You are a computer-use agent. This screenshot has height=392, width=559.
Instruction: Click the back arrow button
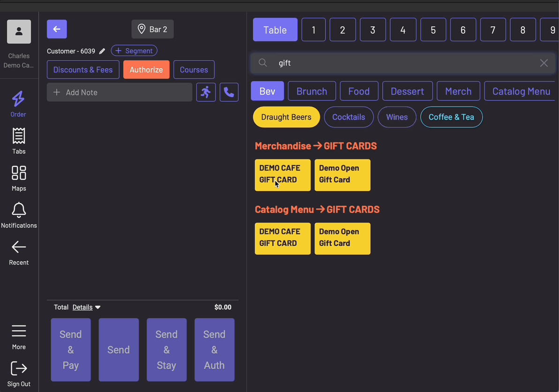pos(57,29)
